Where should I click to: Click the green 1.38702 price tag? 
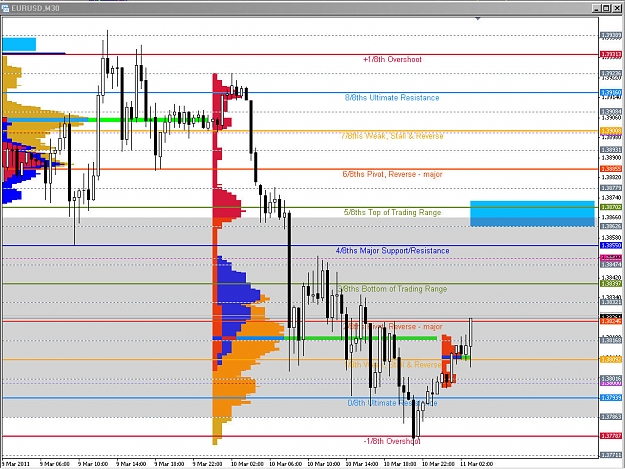pyautogui.click(x=611, y=207)
